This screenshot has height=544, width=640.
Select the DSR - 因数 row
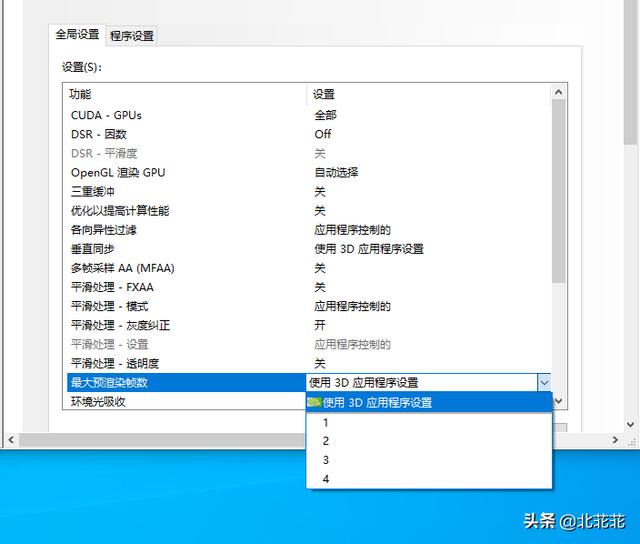coord(308,134)
